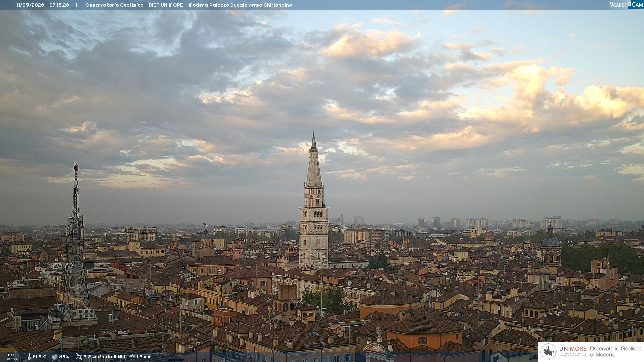644x362 pixels.
Task: Select the 19.5 C temperature reading
Action: pyautogui.click(x=39, y=357)
